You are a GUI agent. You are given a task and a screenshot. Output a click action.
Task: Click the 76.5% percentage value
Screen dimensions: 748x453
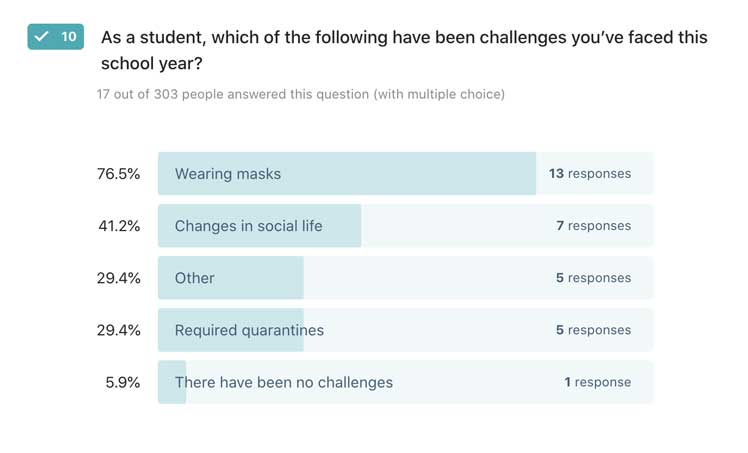(x=118, y=173)
